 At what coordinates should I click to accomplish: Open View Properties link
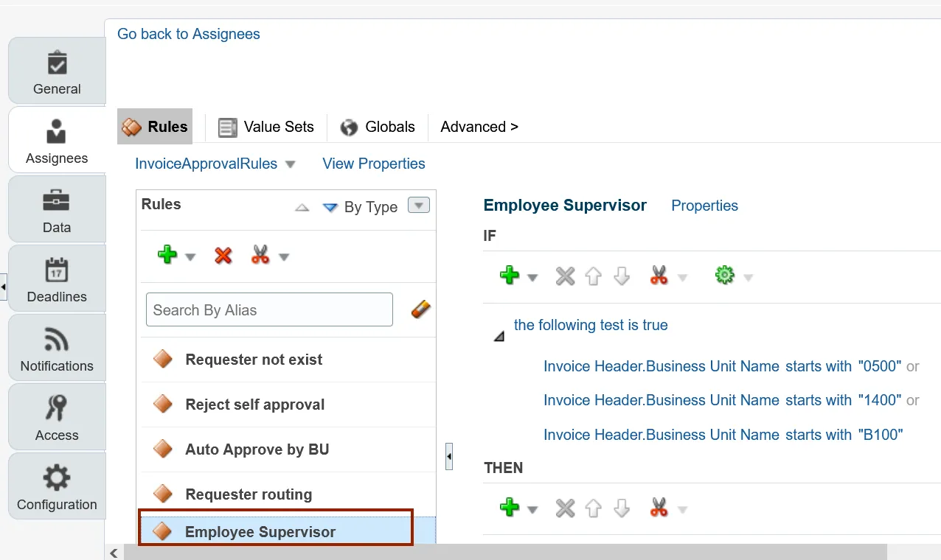point(373,164)
